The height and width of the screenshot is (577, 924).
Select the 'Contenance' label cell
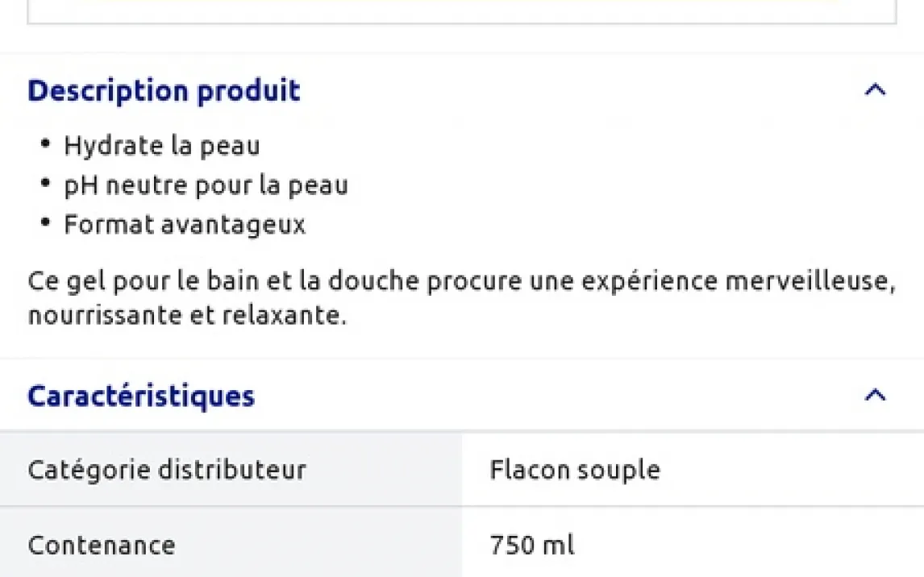(231, 545)
